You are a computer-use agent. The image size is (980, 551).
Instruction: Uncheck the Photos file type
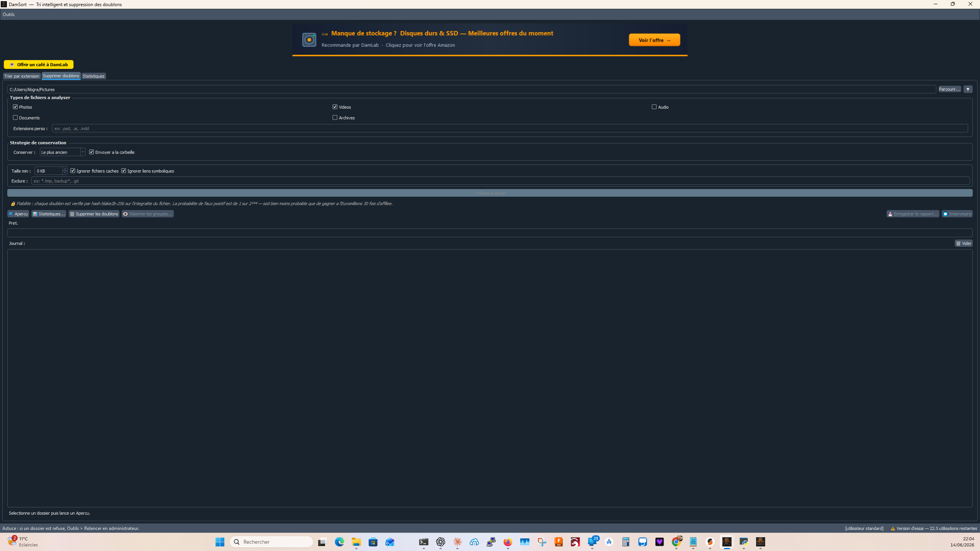15,107
